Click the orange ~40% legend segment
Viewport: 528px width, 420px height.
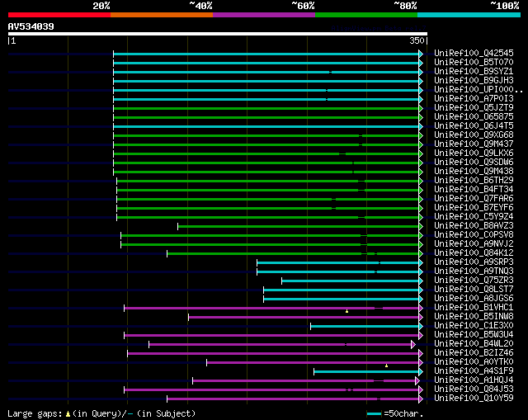[162, 15]
